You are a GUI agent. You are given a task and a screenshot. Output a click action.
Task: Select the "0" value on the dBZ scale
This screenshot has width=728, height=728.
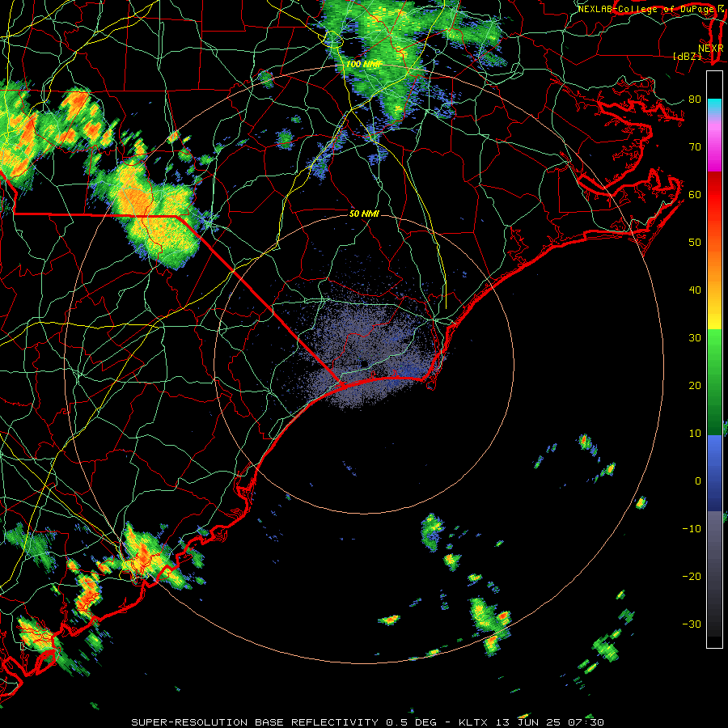pyautogui.click(x=698, y=481)
